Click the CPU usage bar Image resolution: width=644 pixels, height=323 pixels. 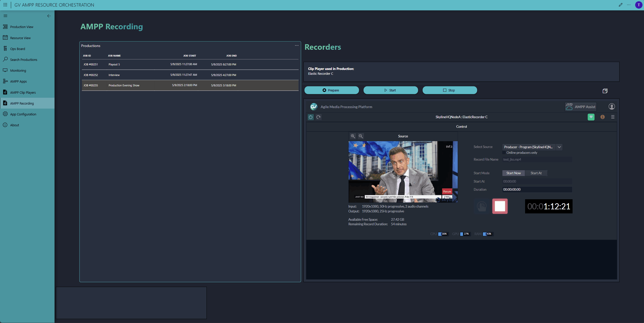443,234
